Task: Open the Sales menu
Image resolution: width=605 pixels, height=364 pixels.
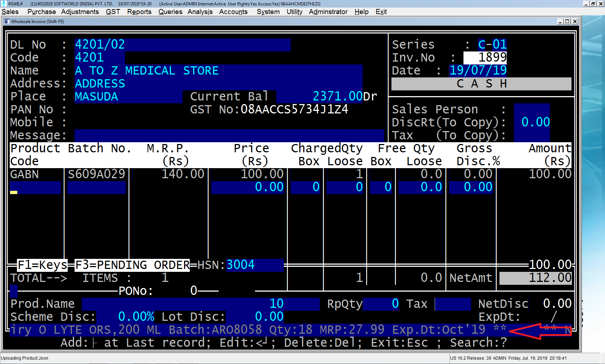Action: click(x=10, y=12)
